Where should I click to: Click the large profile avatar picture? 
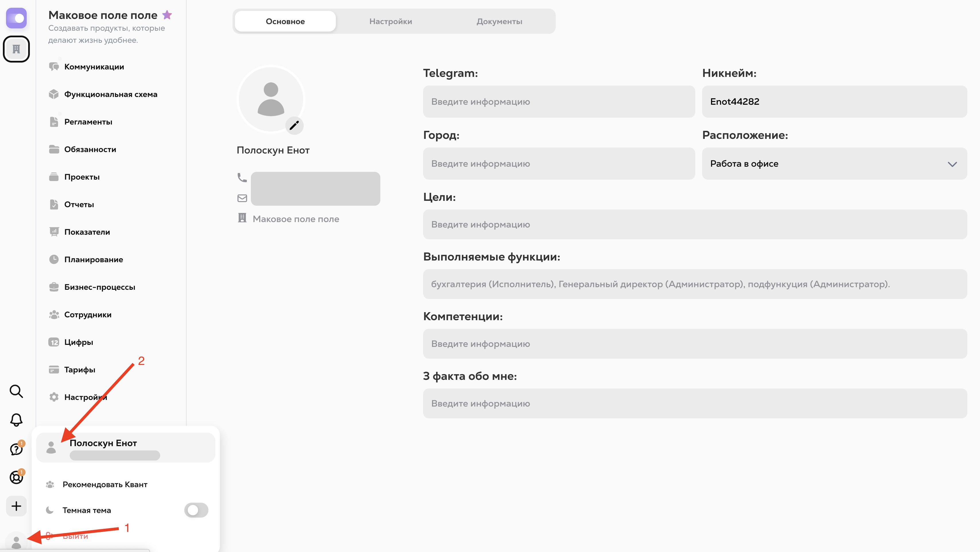coord(271,99)
